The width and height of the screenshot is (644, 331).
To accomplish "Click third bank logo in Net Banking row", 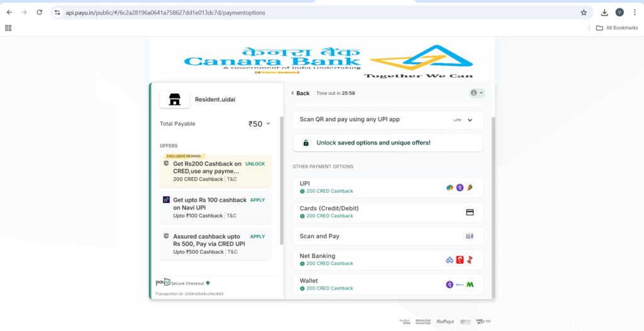I will (x=470, y=260).
